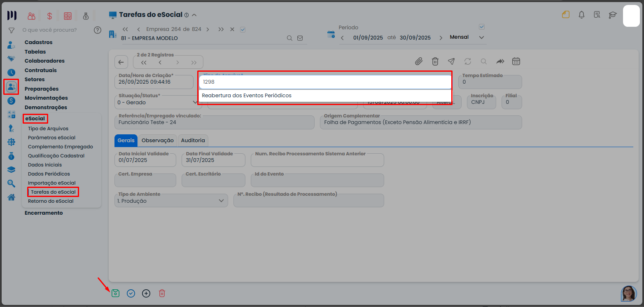
Task: Expand the Situação/Status dropdown
Action: click(x=195, y=102)
